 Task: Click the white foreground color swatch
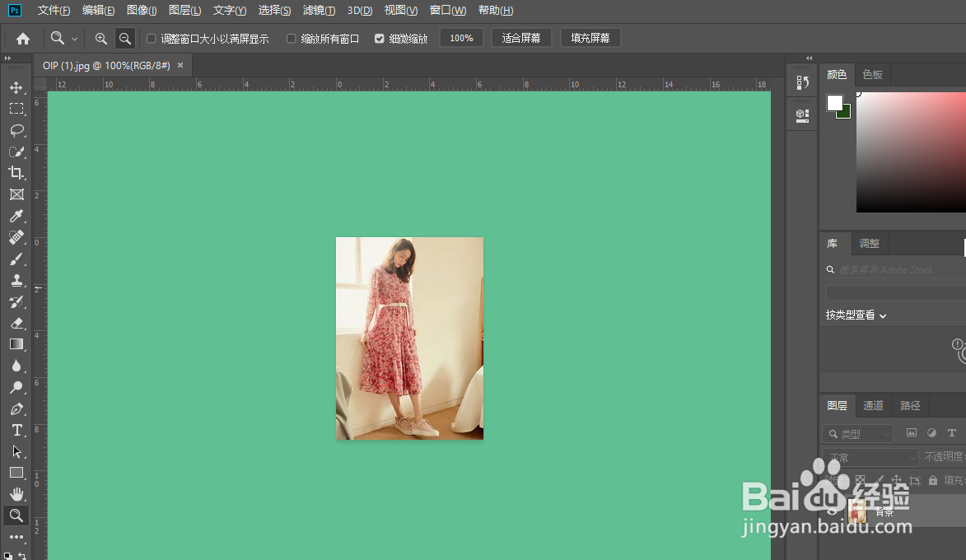834,102
